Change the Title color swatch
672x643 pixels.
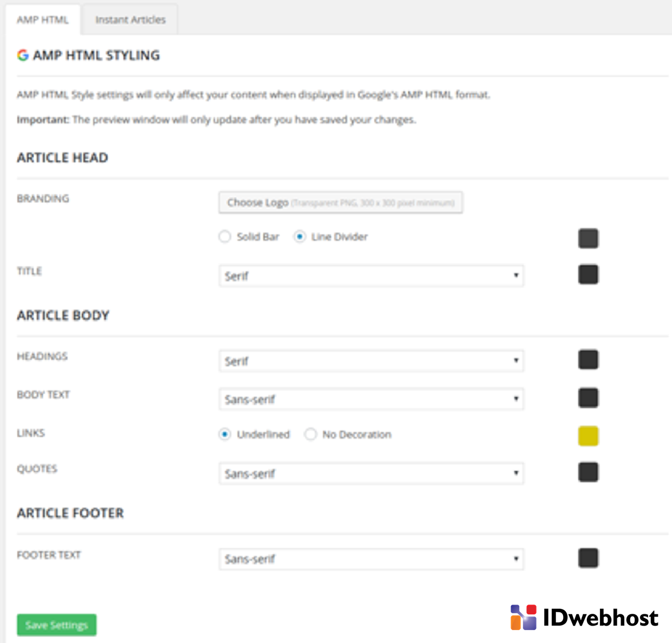point(588,275)
